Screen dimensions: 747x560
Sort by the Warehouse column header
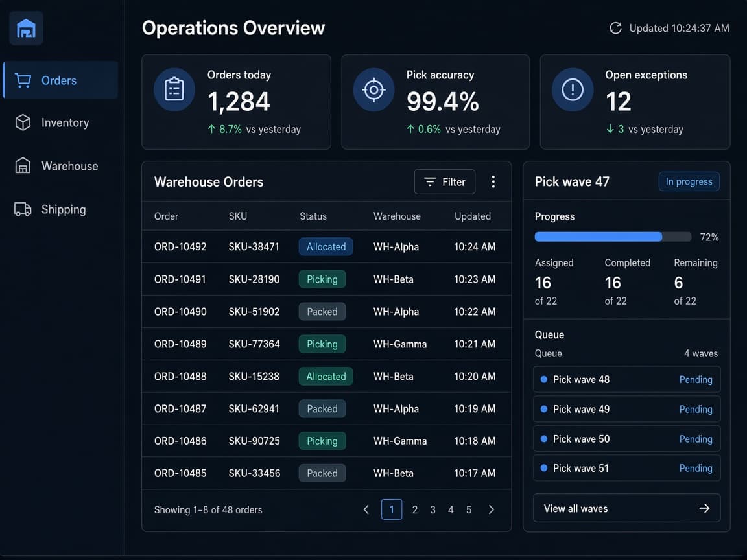[397, 216]
